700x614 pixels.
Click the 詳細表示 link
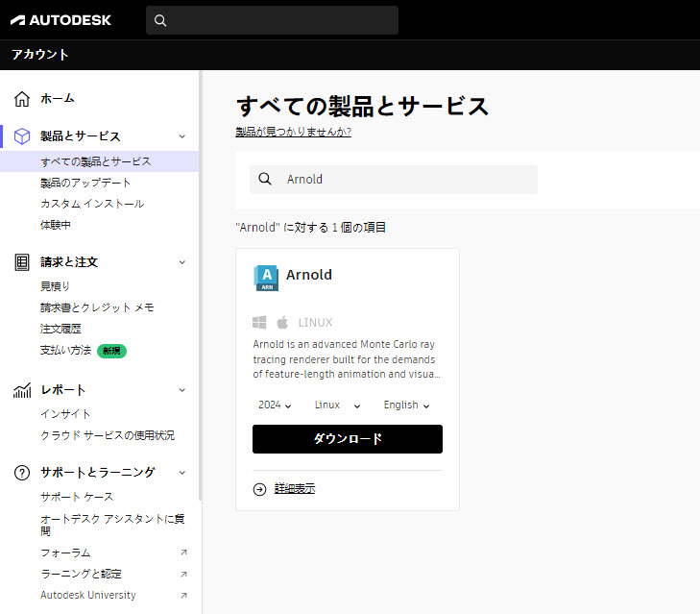[x=295, y=488]
